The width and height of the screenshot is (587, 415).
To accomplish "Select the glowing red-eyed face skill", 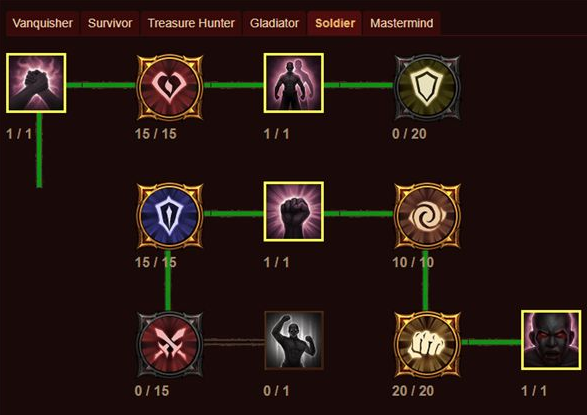I will pyautogui.click(x=551, y=340).
